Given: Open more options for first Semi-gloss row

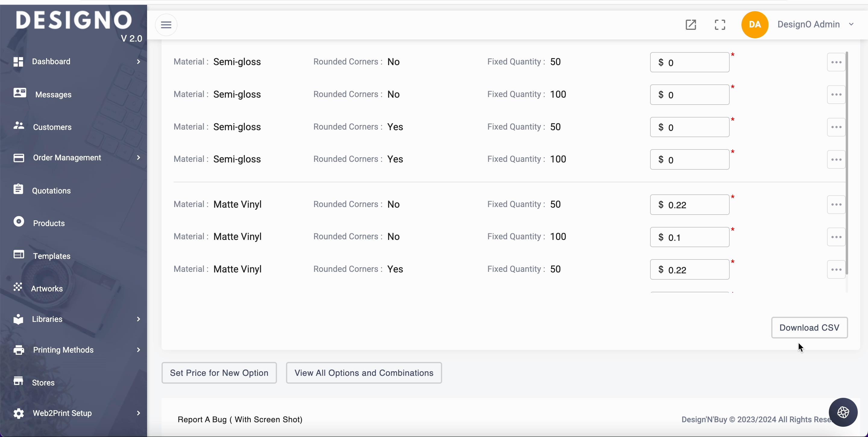Looking at the screenshot, I should pyautogui.click(x=836, y=62).
